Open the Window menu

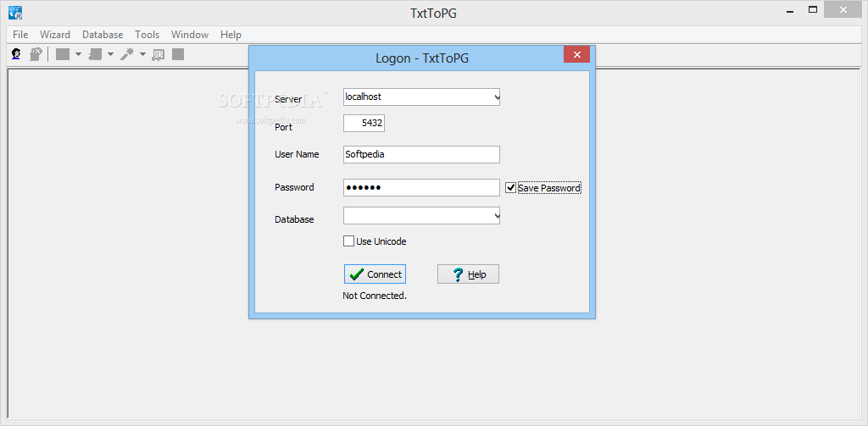click(190, 35)
